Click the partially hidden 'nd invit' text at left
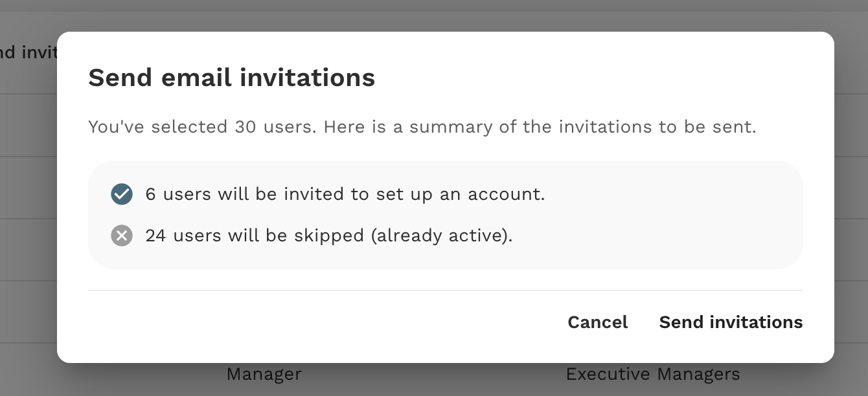 click(x=29, y=52)
